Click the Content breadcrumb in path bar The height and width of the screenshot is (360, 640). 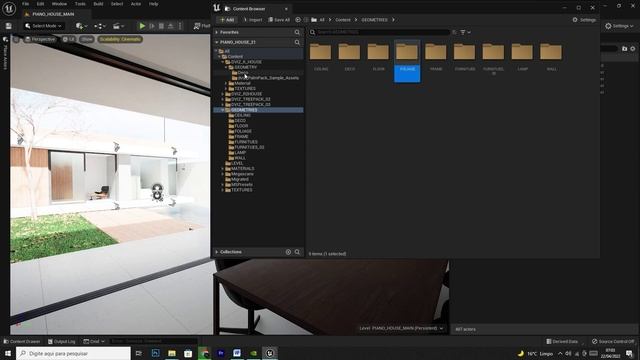(x=343, y=20)
